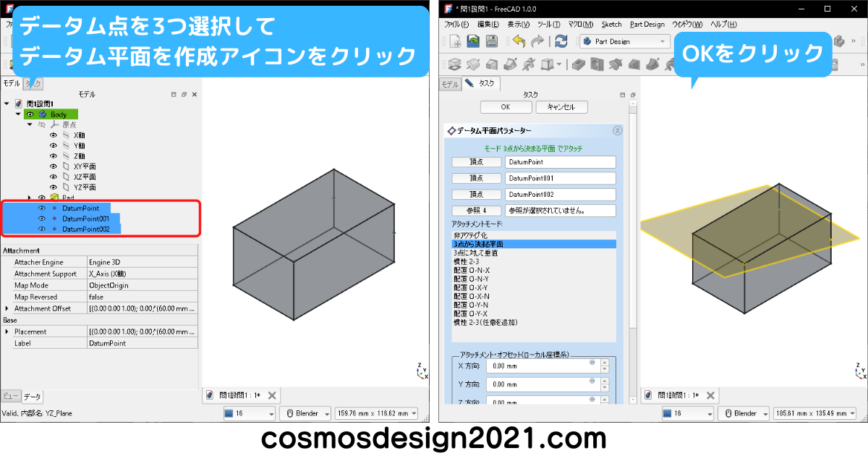The width and height of the screenshot is (868, 456).
Task: Click the Save floppy icon in right window
Action: (491, 41)
